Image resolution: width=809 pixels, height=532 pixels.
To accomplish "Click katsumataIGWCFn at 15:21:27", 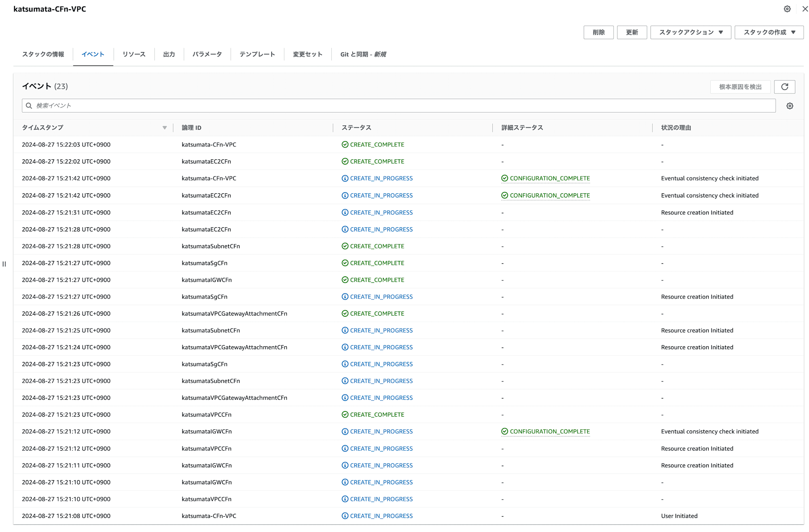I will (x=207, y=280).
